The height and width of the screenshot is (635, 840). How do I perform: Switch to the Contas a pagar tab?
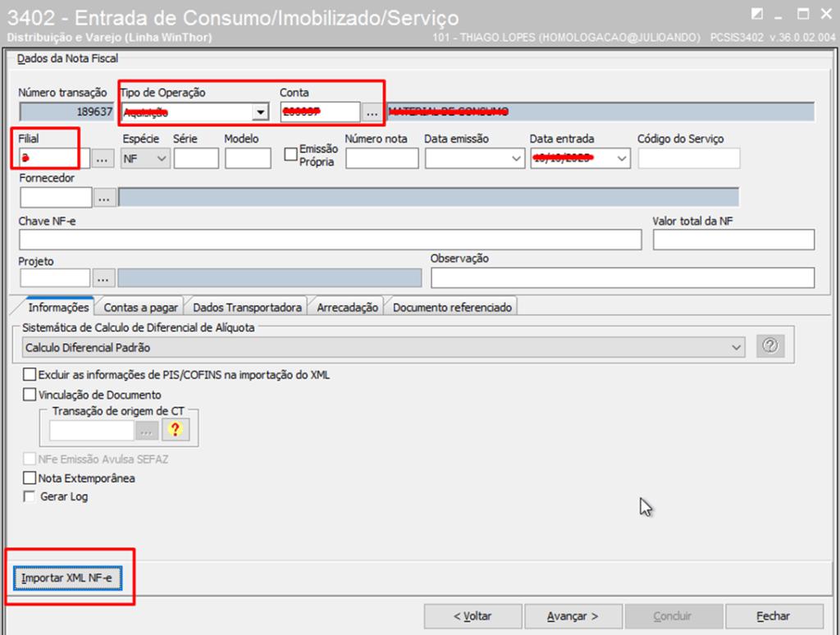pos(140,307)
